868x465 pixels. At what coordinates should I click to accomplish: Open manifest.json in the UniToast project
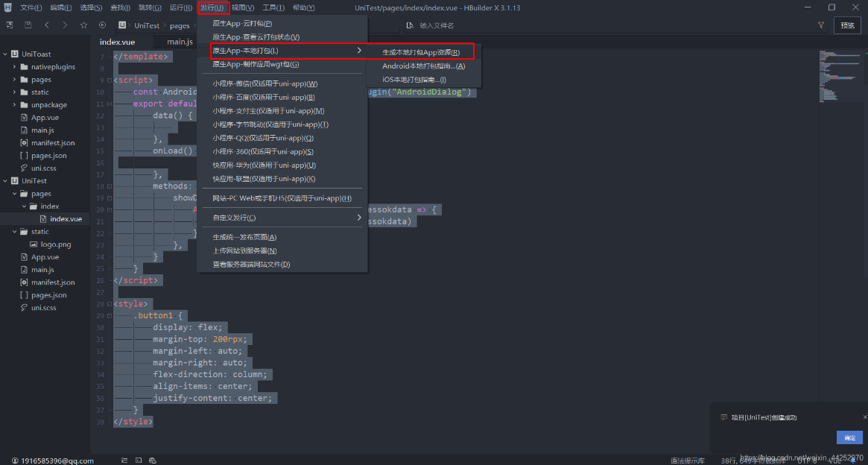pos(53,143)
